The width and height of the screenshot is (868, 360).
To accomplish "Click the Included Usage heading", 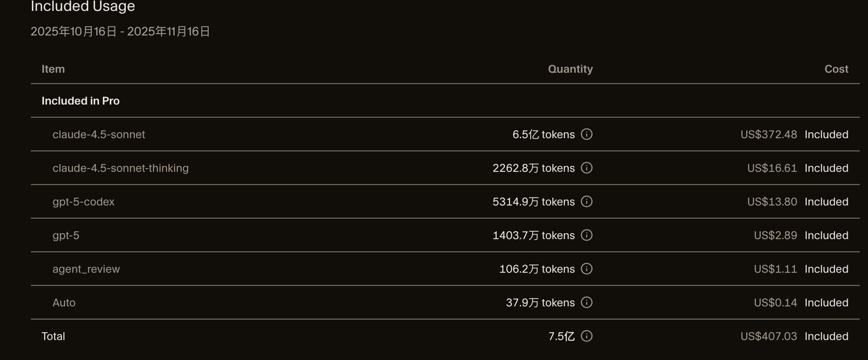I will (x=83, y=7).
